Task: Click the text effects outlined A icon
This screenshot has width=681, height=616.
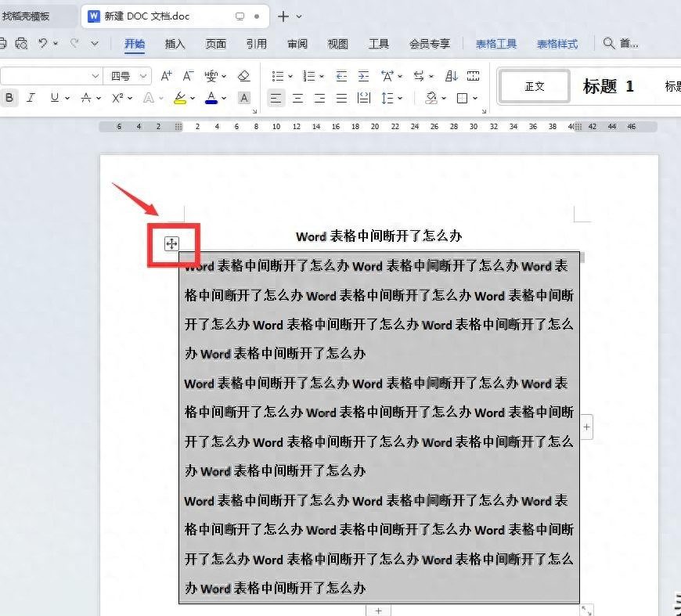Action: coord(149,98)
